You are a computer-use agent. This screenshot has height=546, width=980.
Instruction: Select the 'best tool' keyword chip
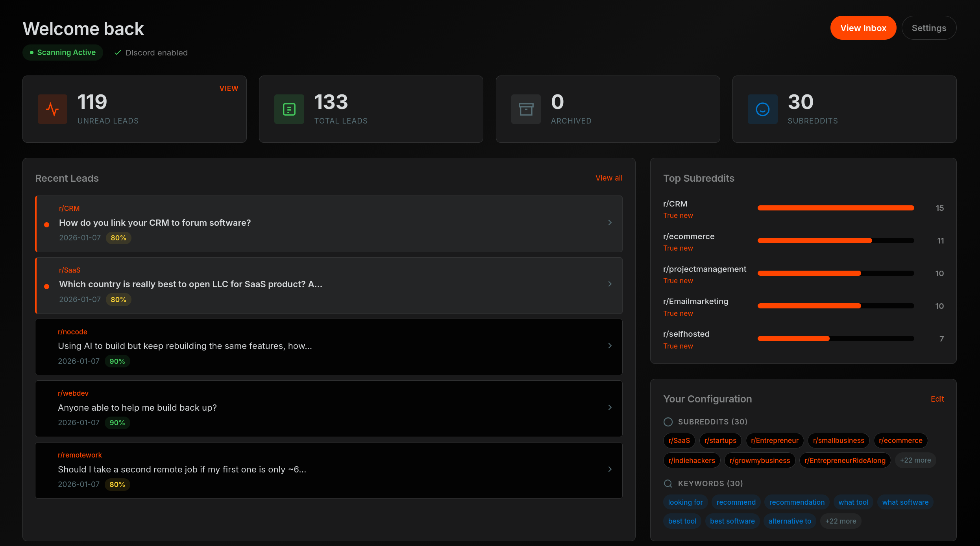(x=682, y=521)
